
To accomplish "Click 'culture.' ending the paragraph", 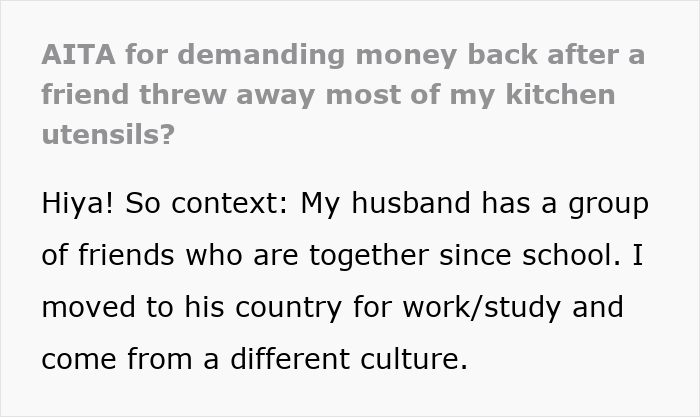I will pyautogui.click(x=414, y=359).
